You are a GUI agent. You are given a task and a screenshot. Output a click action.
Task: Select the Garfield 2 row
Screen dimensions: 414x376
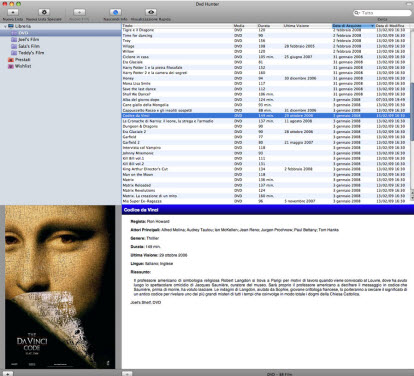coord(266,142)
